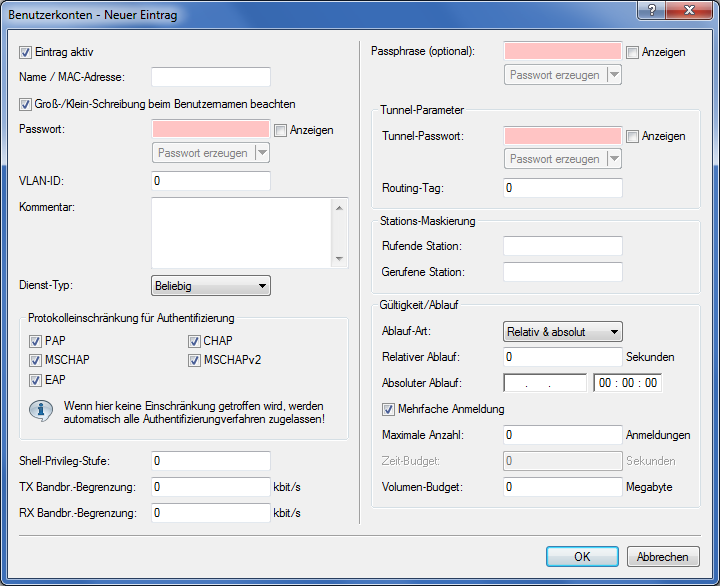This screenshot has width=720, height=586.
Task: Focus the Routing-Tag text field
Action: click(562, 188)
